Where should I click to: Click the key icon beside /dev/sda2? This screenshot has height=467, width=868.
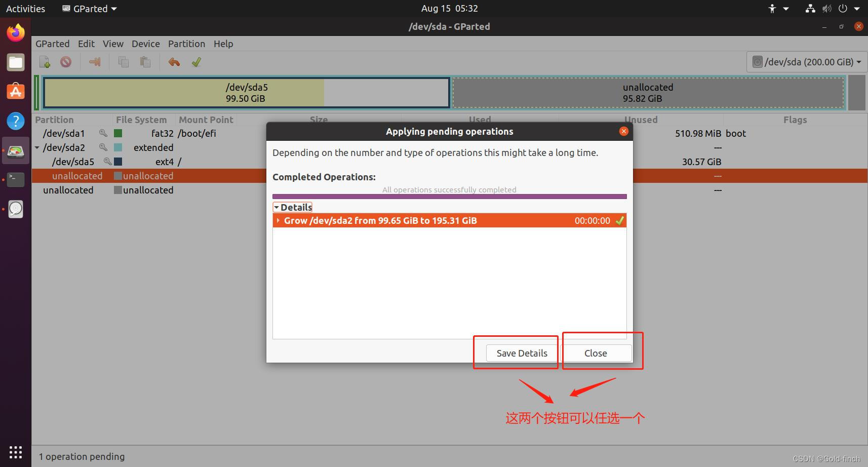tap(103, 147)
